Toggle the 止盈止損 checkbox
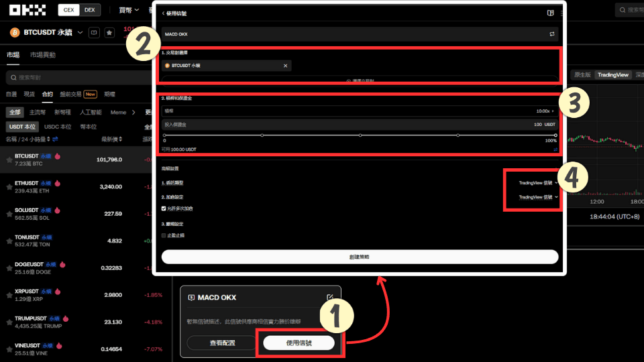This screenshot has height=362, width=644. click(x=164, y=235)
